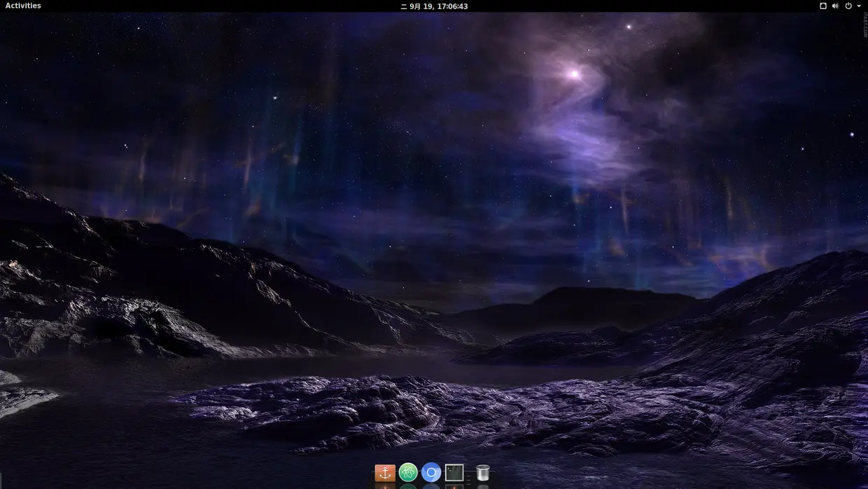Launch the orange anchor dock app
Viewport: 868px width, 489px height.
[x=385, y=473]
